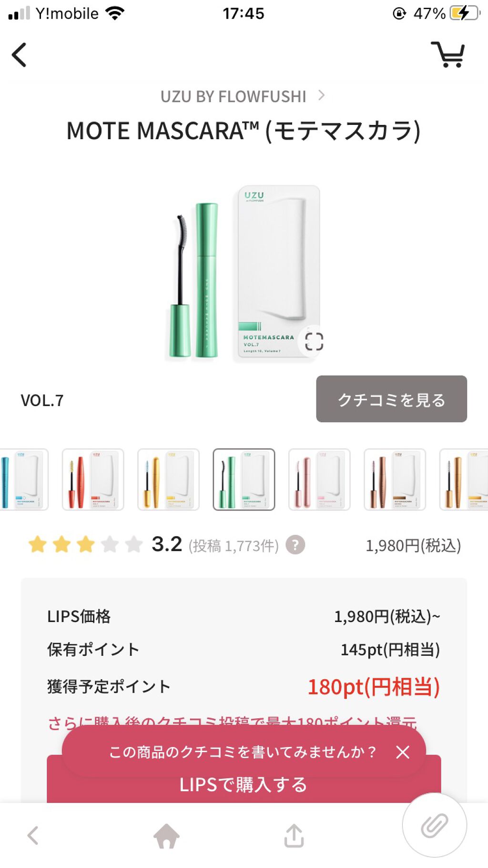Tap the image scan frame icon

click(314, 341)
